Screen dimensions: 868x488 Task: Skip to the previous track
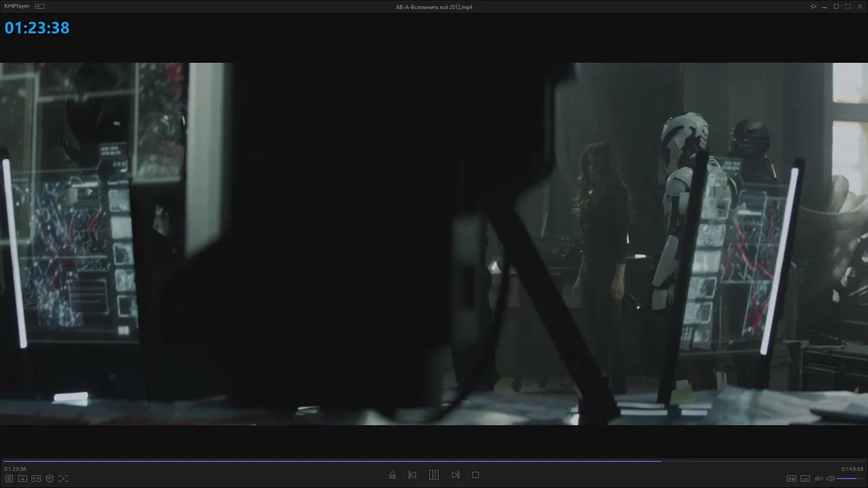(412, 475)
